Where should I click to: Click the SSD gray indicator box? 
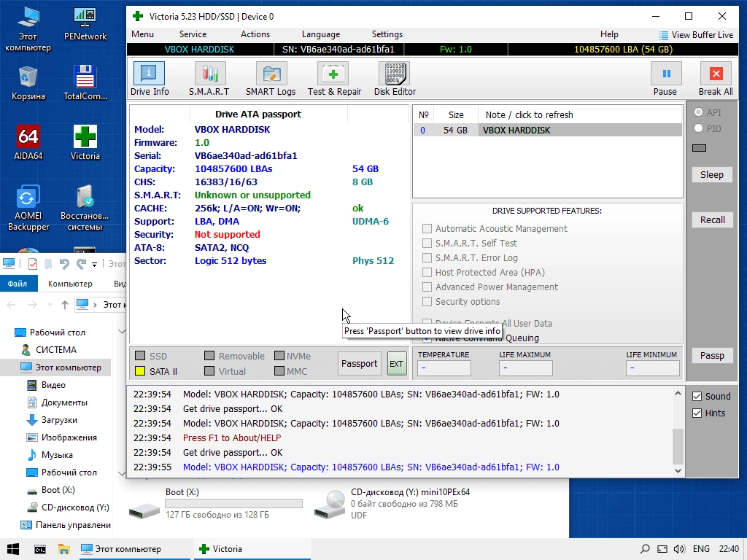pos(140,356)
